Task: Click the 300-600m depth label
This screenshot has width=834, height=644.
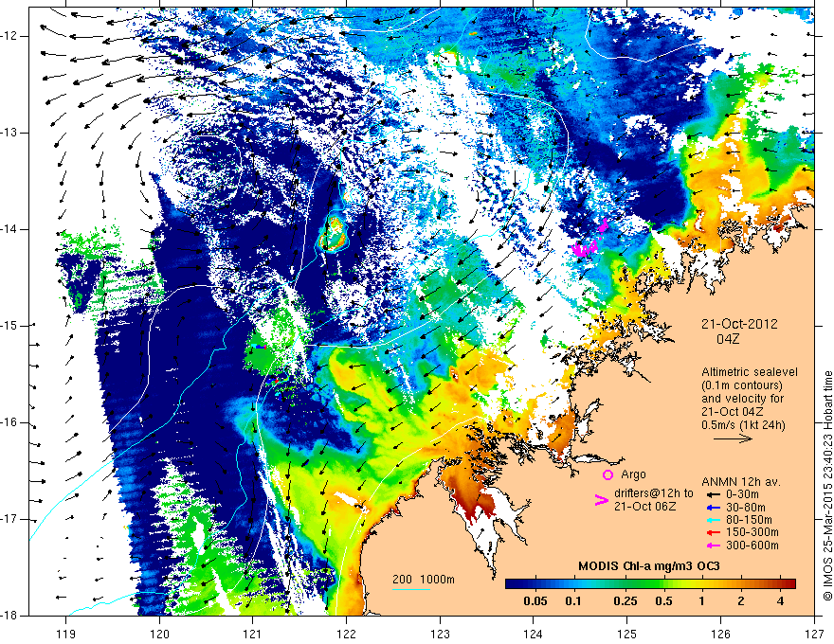Action: [x=752, y=546]
